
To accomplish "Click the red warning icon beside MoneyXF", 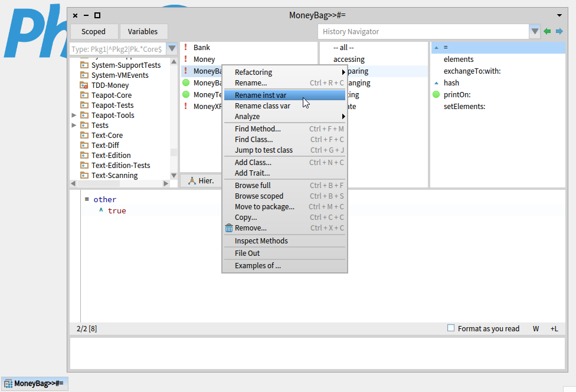I will click(x=185, y=106).
